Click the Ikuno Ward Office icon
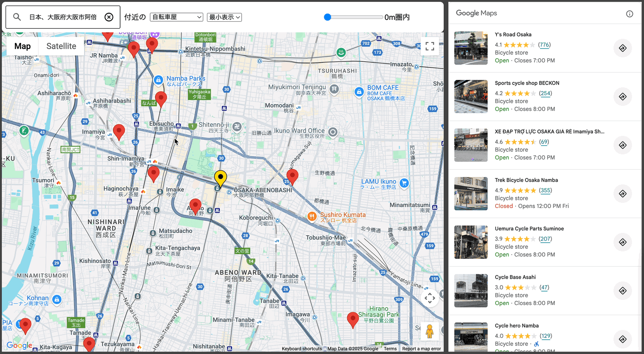This screenshot has height=354, width=644. (x=332, y=133)
